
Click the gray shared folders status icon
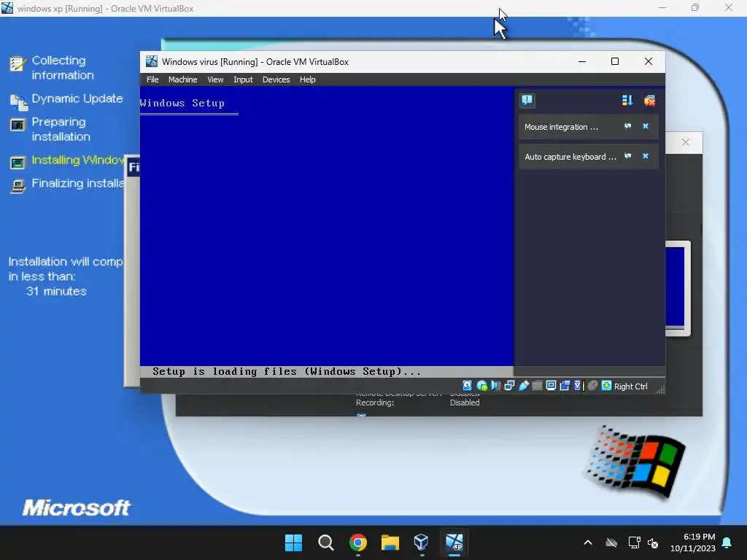[537, 386]
